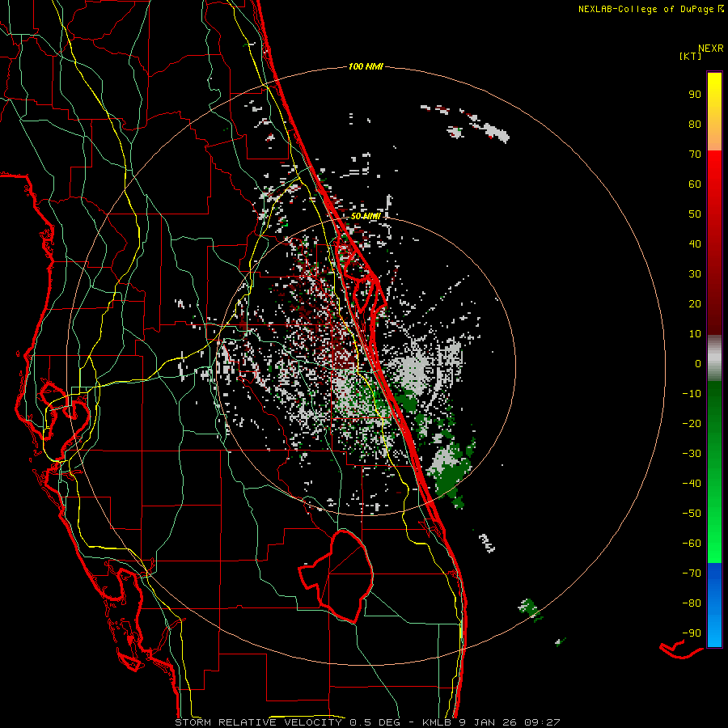Click the 50 value on the velocity scale
Screen dimensions: 728x728
(x=695, y=214)
